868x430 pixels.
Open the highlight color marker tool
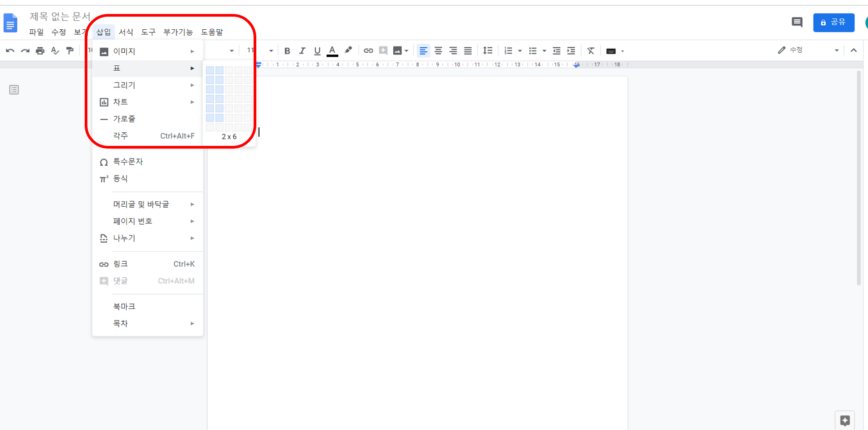348,50
